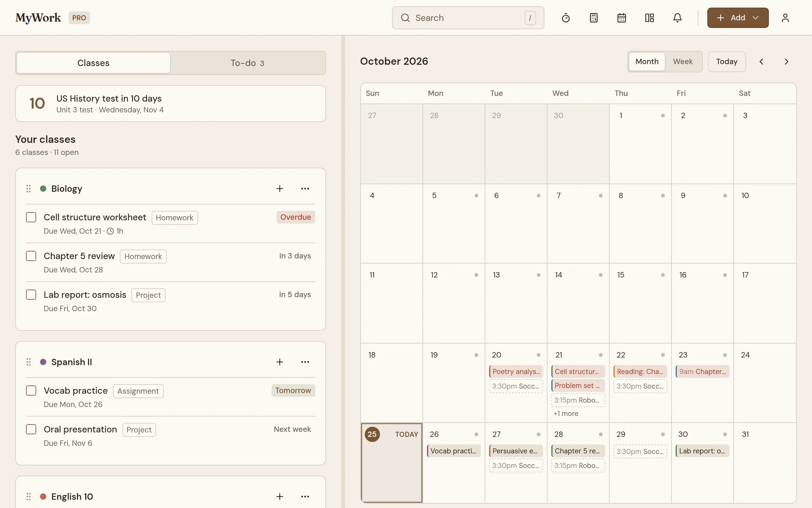The height and width of the screenshot is (508, 812).
Task: Select October 25 today cell
Action: (x=391, y=463)
